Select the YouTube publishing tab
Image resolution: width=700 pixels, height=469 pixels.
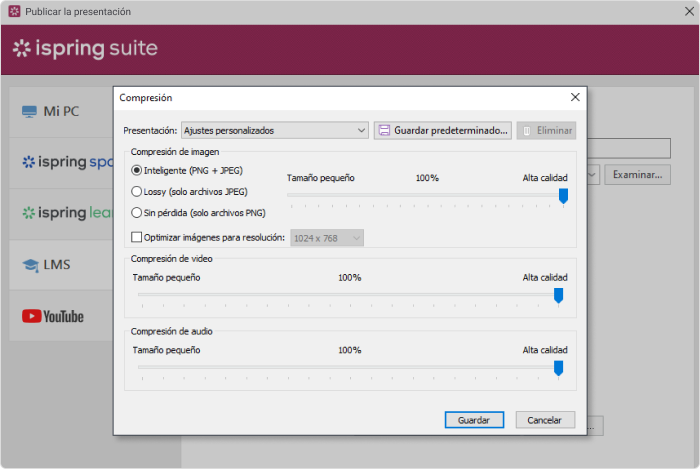61,316
